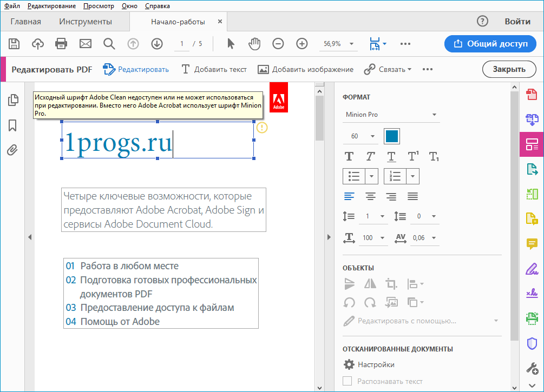Image resolution: width=544 pixels, height=392 pixels.
Task: Enable the Распознавать текст checkbox
Action: pos(348,381)
